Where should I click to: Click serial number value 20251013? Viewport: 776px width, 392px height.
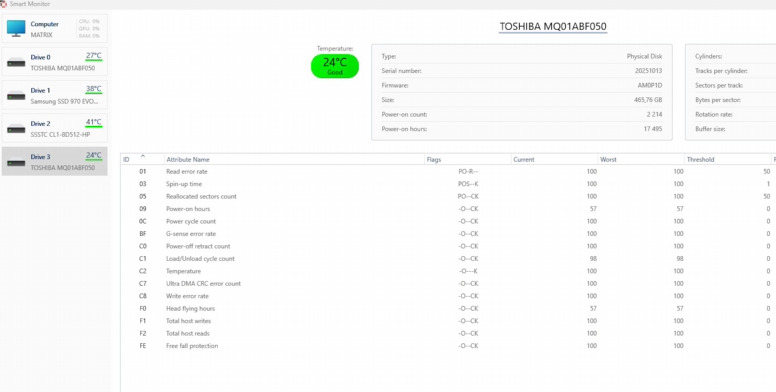649,71
